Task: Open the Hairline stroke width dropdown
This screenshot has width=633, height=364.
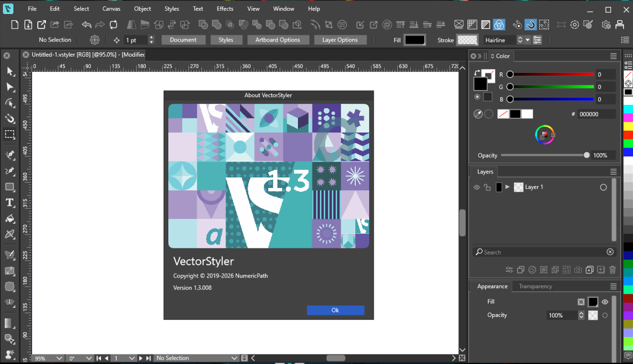Action: 527,40
